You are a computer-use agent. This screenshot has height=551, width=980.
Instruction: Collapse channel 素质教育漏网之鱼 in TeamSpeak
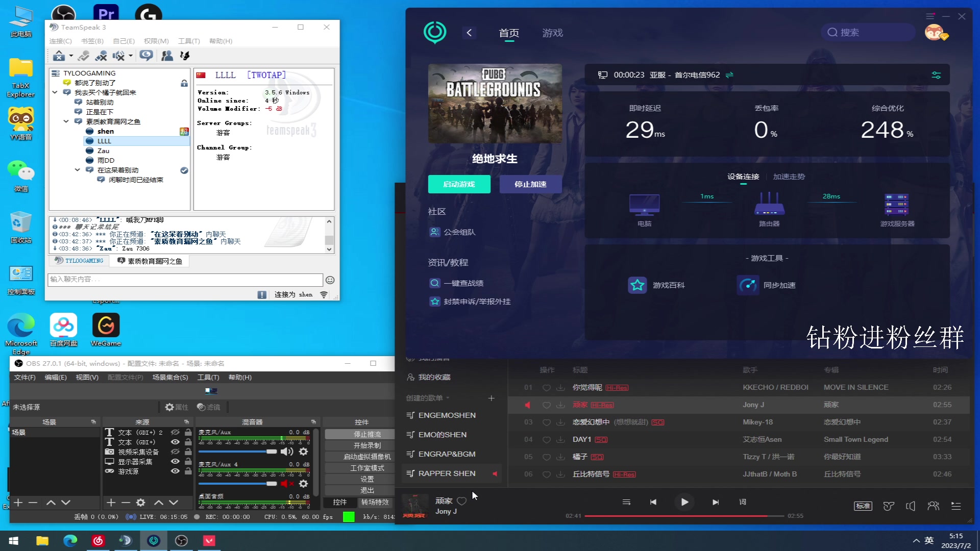pos(66,121)
